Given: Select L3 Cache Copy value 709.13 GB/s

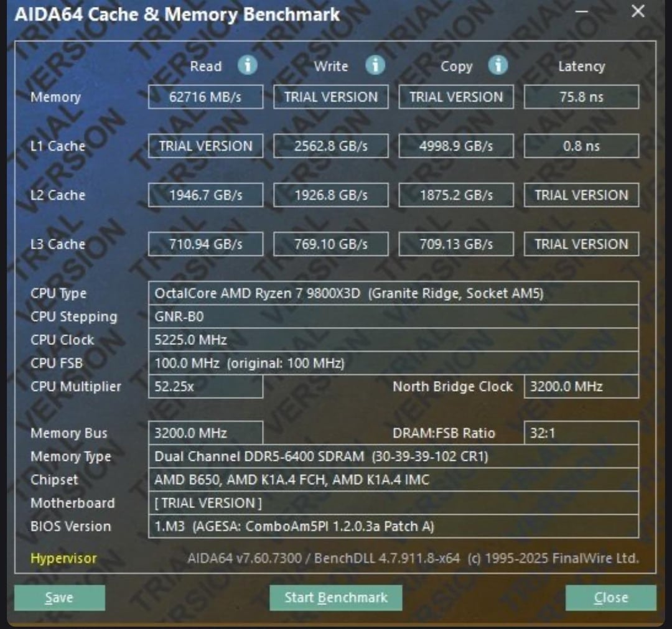Looking at the screenshot, I should tap(456, 245).
